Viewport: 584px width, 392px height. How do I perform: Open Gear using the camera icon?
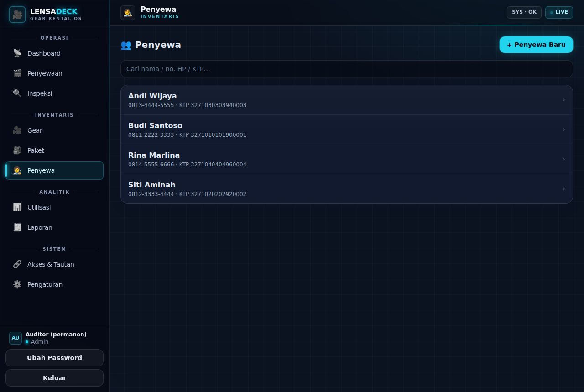pos(17,130)
